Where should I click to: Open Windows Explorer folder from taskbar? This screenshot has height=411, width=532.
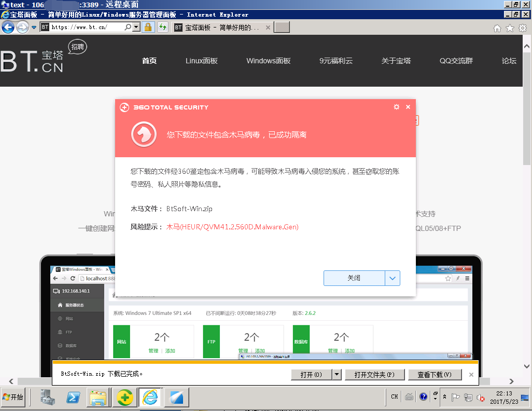coord(99,397)
